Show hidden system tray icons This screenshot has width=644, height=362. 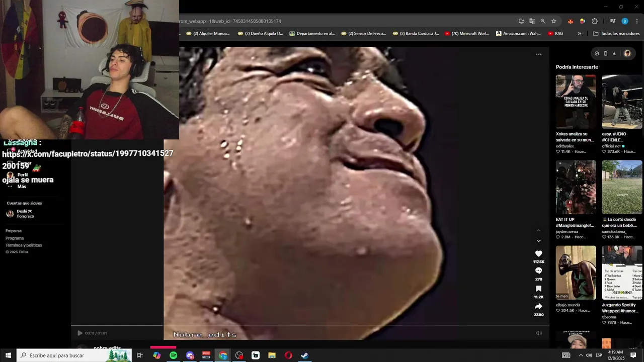[581, 355]
